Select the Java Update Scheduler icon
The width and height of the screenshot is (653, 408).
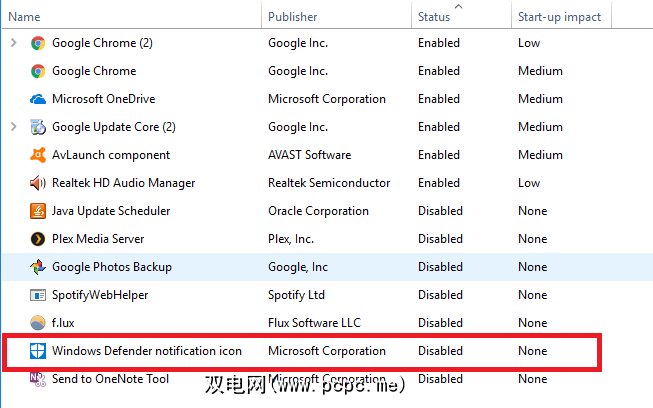38,211
